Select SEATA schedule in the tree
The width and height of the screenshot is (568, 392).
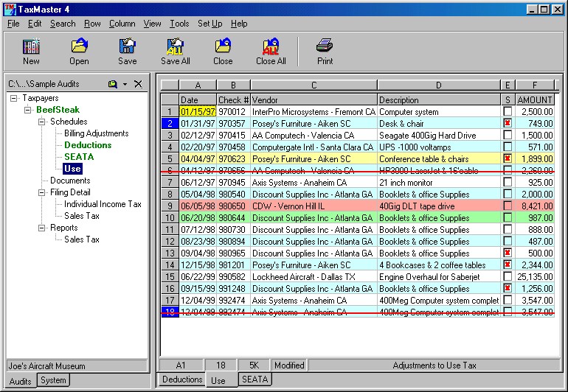[79, 157]
